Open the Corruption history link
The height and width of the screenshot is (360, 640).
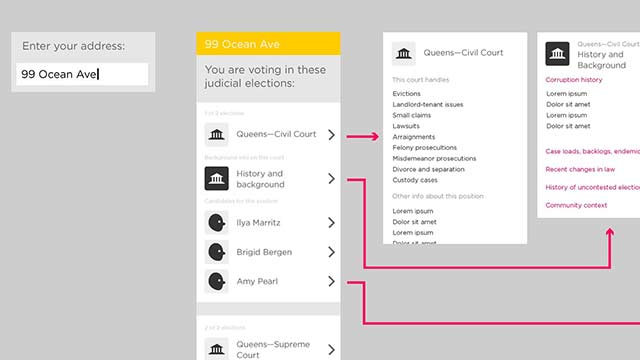[573, 80]
